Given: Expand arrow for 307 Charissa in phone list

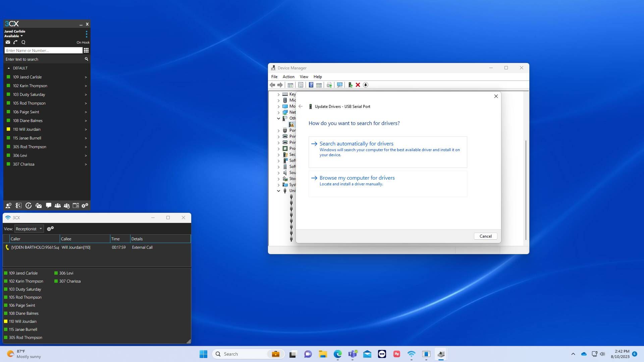Looking at the screenshot, I should click(86, 165).
